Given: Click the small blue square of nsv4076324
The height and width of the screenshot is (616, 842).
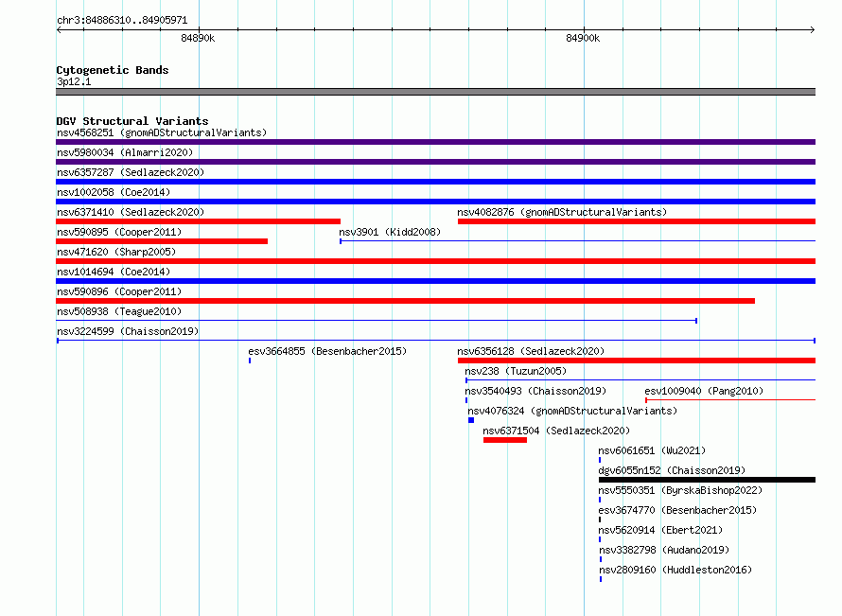Looking at the screenshot, I should coord(471,420).
